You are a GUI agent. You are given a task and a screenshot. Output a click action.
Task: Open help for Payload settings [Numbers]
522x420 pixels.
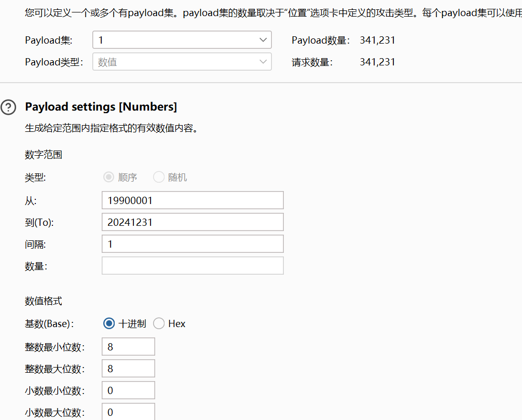pyautogui.click(x=8, y=107)
